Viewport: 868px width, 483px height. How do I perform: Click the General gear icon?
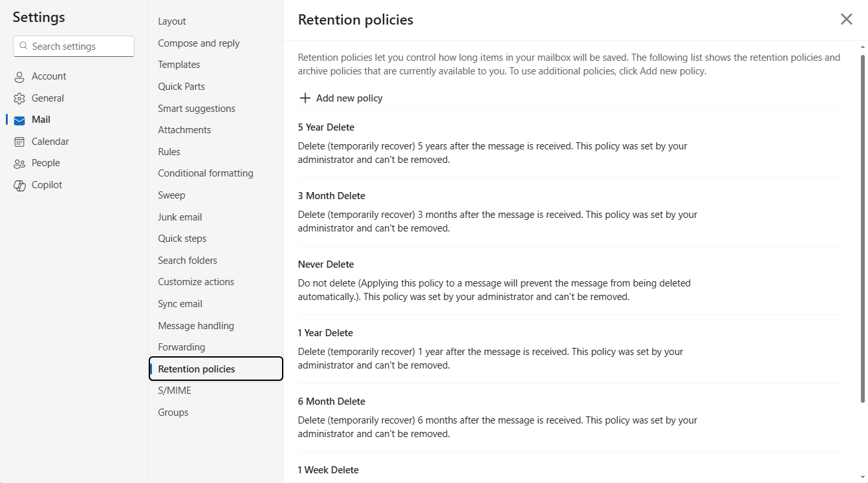pos(19,98)
